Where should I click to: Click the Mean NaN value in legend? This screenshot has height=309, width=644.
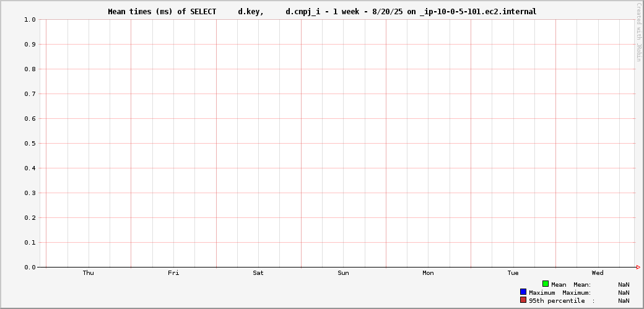pyautogui.click(x=624, y=285)
